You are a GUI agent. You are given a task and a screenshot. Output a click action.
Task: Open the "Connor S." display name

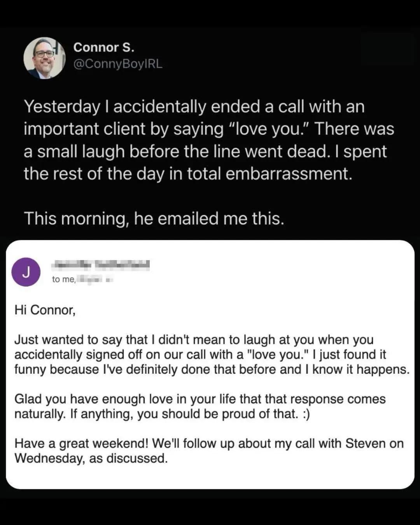click(103, 47)
